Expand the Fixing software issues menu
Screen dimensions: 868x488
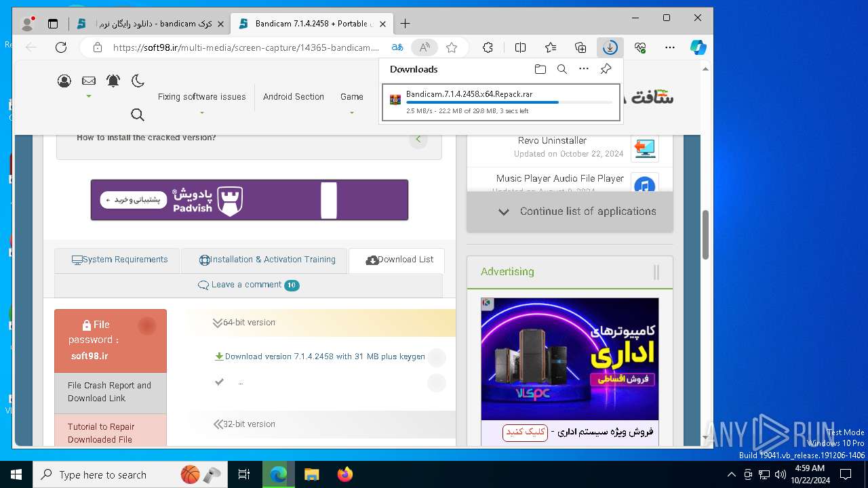[201, 97]
